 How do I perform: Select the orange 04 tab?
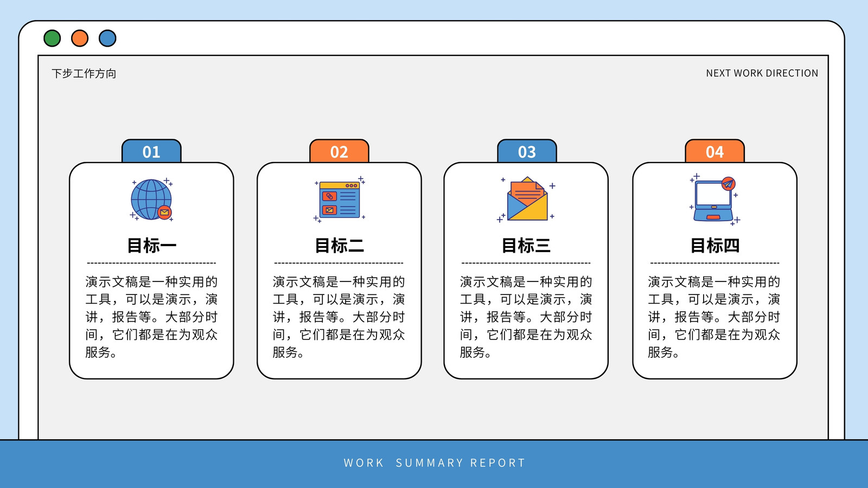tap(714, 151)
